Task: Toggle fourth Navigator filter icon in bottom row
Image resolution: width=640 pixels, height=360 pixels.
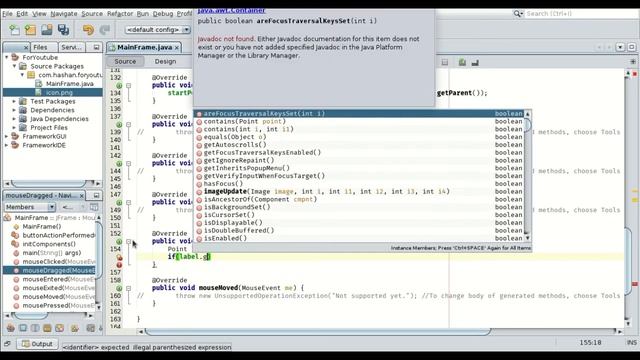Action: coord(47,328)
